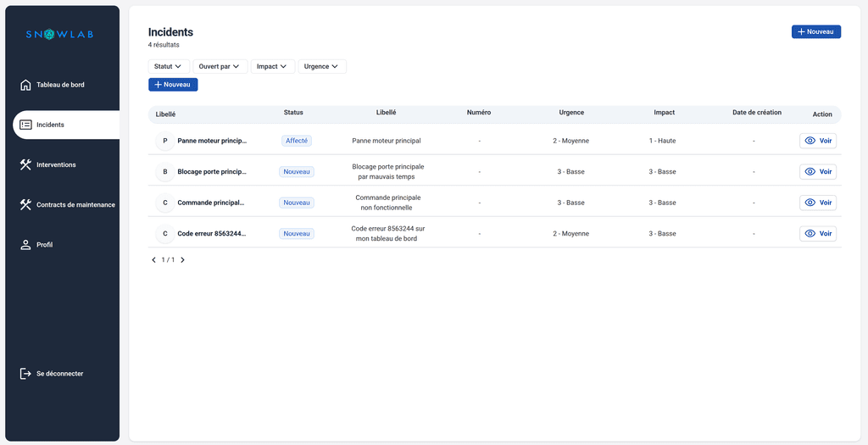The width and height of the screenshot is (868, 445).
Task: Click the Affecté status badge
Action: pos(297,142)
